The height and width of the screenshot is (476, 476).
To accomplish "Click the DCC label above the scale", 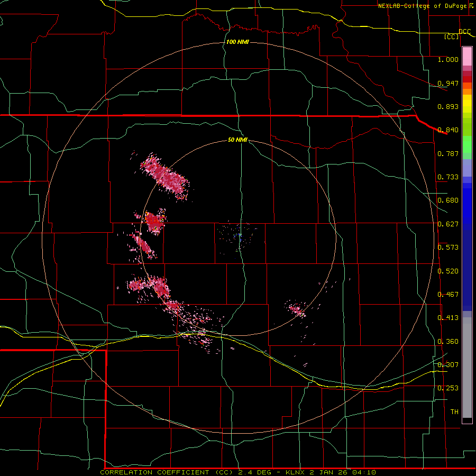I will (464, 32).
